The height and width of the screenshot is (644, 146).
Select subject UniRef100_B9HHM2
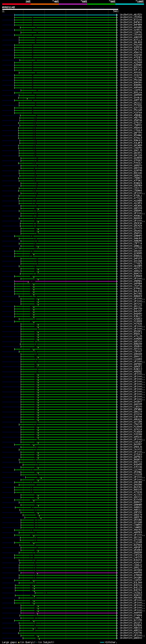pos(131,85)
